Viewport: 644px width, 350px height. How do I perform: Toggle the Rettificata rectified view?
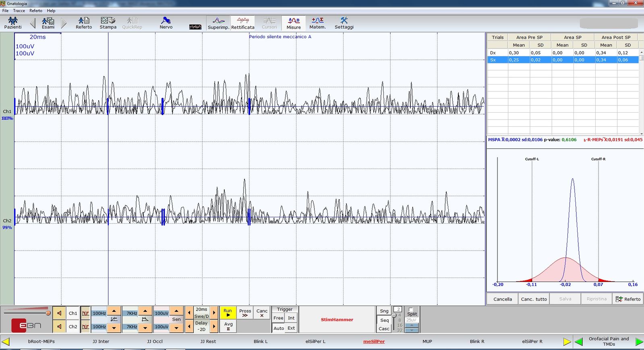click(242, 23)
